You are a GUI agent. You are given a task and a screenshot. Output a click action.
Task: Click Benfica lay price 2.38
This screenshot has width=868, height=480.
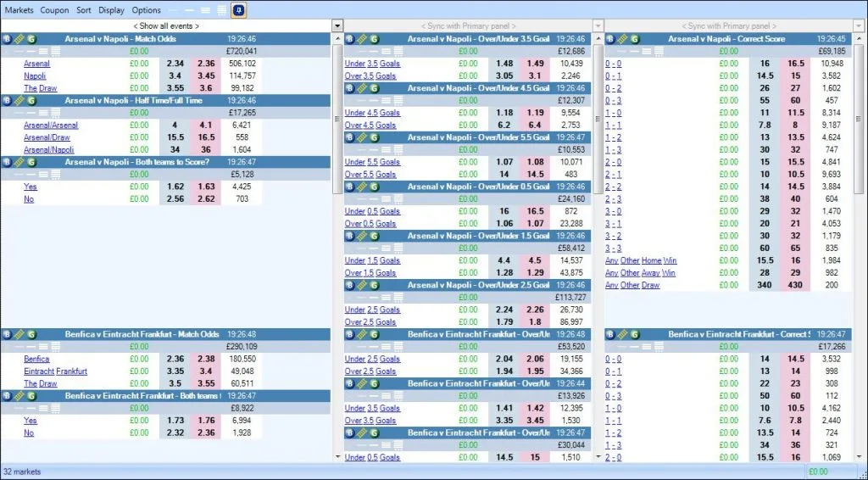[x=206, y=359]
